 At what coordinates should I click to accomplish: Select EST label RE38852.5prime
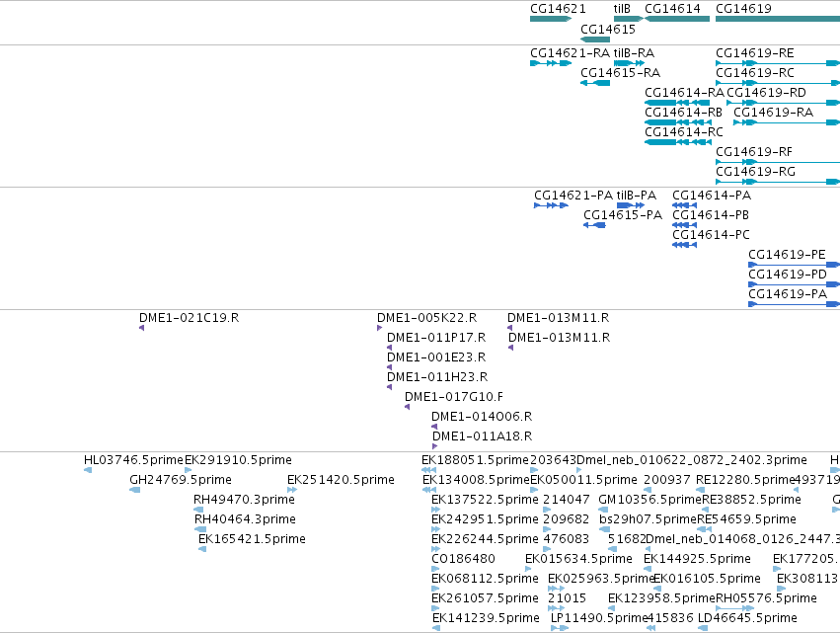click(x=751, y=500)
